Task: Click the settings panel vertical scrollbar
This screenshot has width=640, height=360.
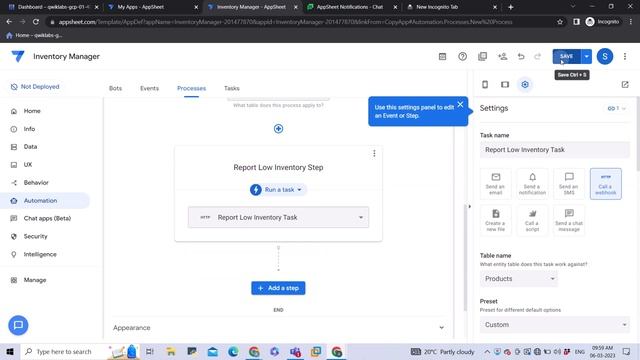Action: (x=638, y=135)
